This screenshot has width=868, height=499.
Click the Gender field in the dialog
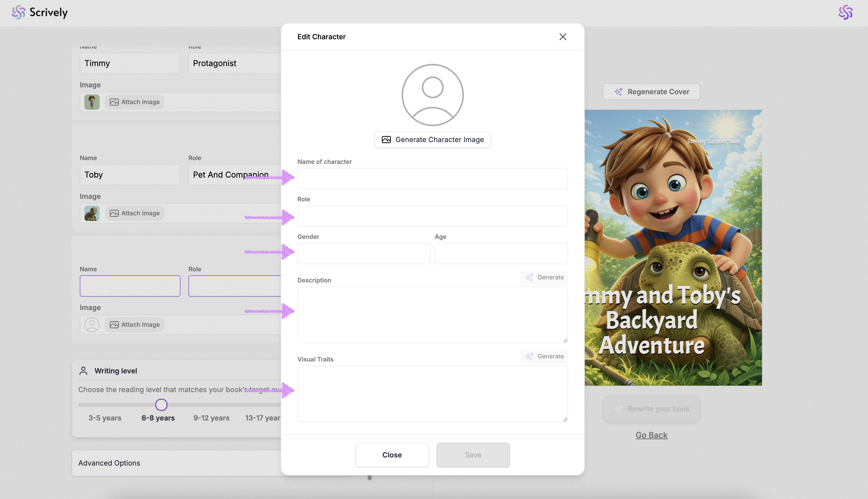(x=364, y=254)
